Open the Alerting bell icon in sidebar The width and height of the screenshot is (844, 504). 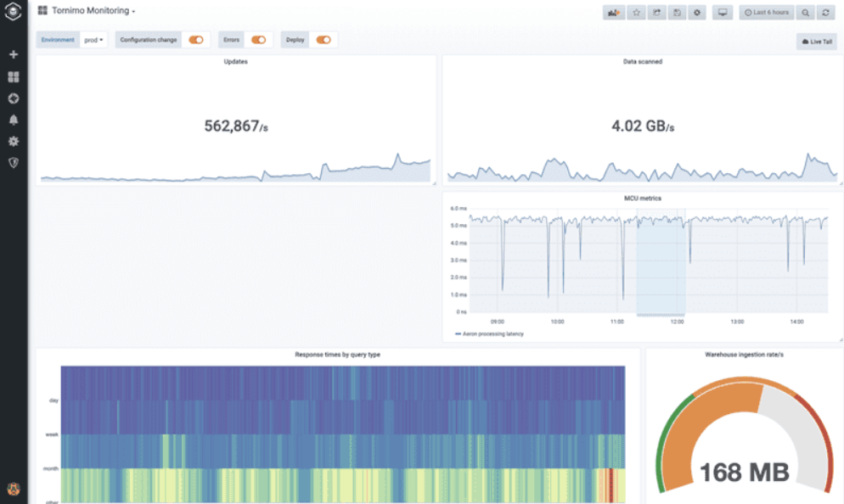point(14,120)
